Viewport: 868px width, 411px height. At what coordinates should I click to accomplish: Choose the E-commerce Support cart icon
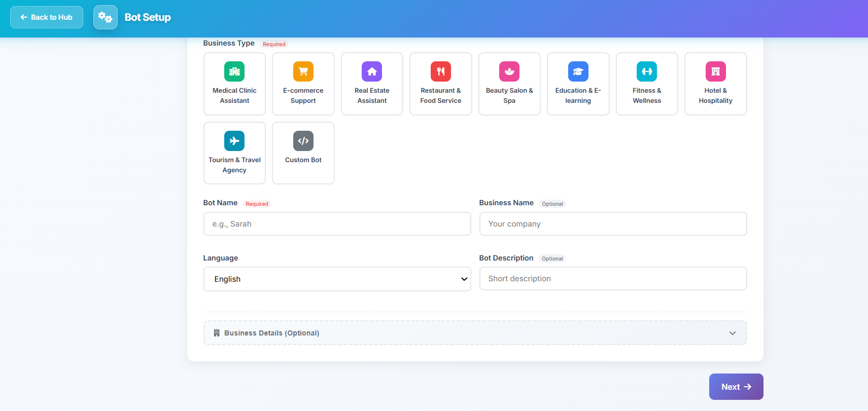tap(303, 71)
